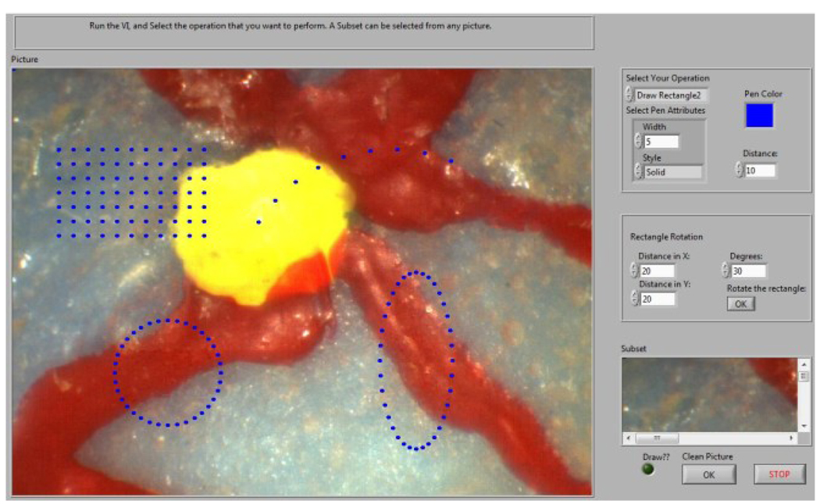Click the Subset vertical scrollbar thumb

[804, 376]
